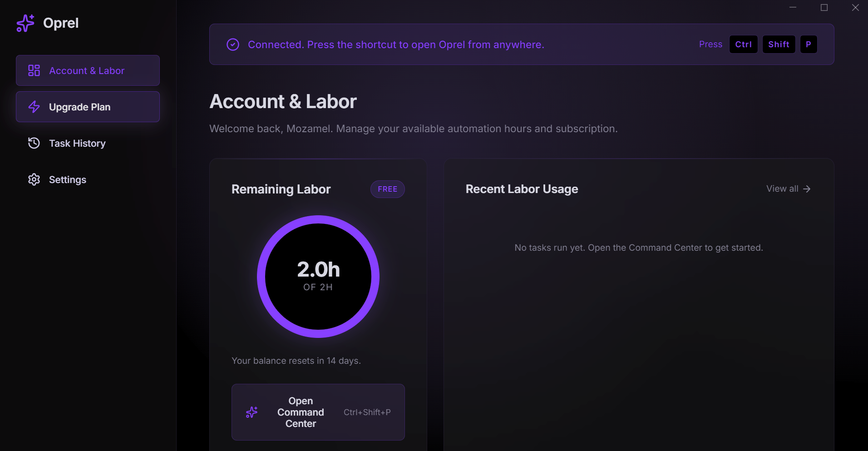Open Task History via its clock icon
This screenshot has height=451, width=868.
[x=34, y=143]
